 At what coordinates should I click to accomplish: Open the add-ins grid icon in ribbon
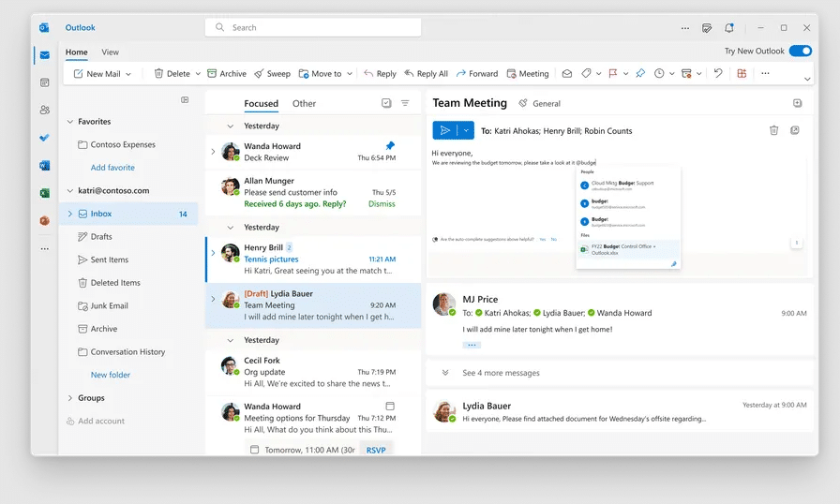tap(742, 73)
